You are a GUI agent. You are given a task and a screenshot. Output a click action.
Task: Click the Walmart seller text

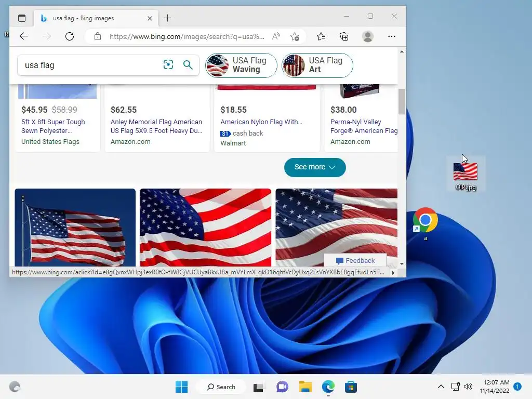click(233, 143)
